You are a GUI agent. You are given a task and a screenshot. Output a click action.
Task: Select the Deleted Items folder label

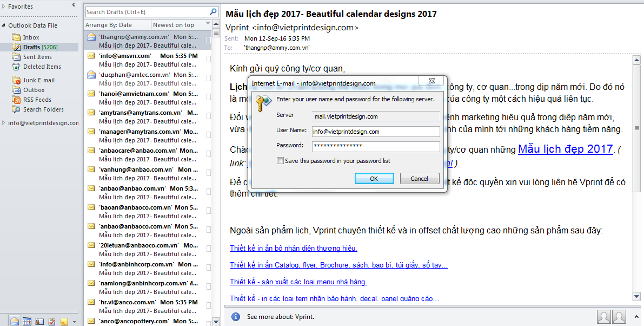42,67
